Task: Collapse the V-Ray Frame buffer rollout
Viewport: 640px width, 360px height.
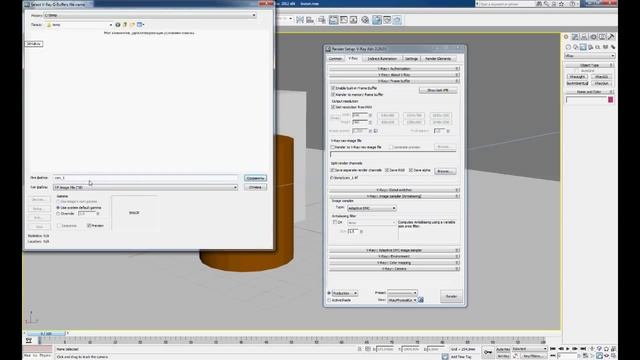Action: click(394, 81)
